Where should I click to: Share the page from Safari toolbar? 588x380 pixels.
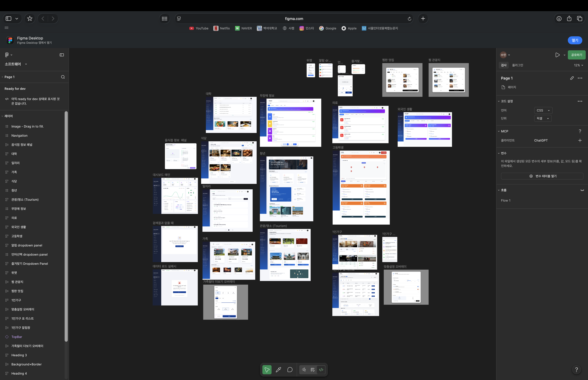[569, 18]
